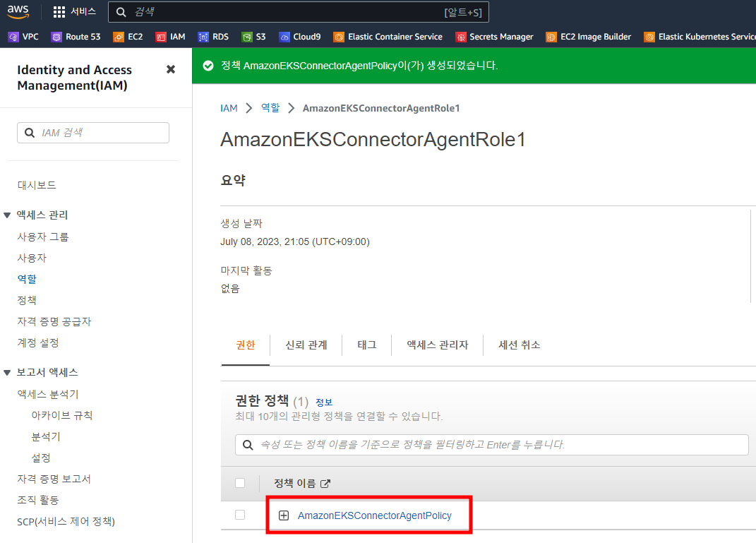
Task: Open RDS shortcut in favorites bar
Action: coord(213,37)
